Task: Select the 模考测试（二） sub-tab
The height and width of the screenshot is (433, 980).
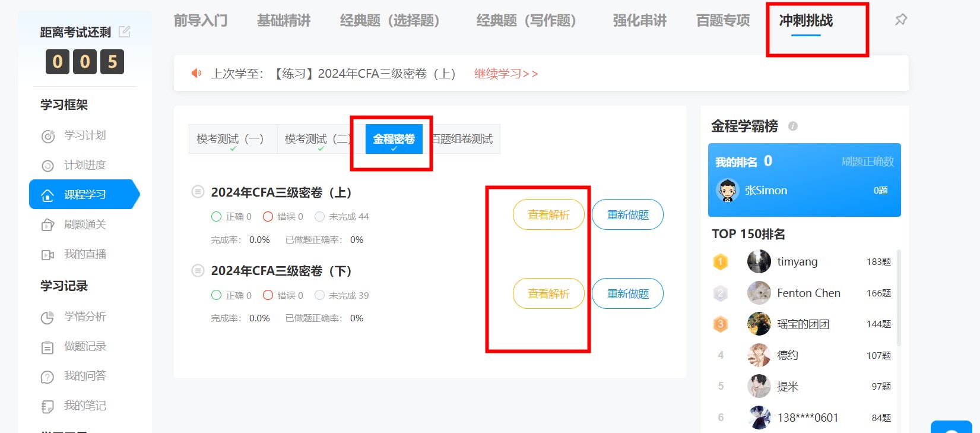Action: (x=321, y=139)
